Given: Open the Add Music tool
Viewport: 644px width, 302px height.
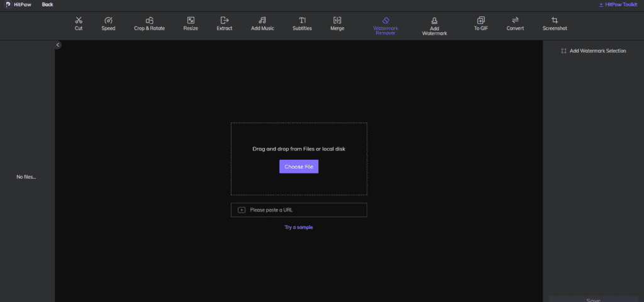Looking at the screenshot, I should [x=262, y=24].
